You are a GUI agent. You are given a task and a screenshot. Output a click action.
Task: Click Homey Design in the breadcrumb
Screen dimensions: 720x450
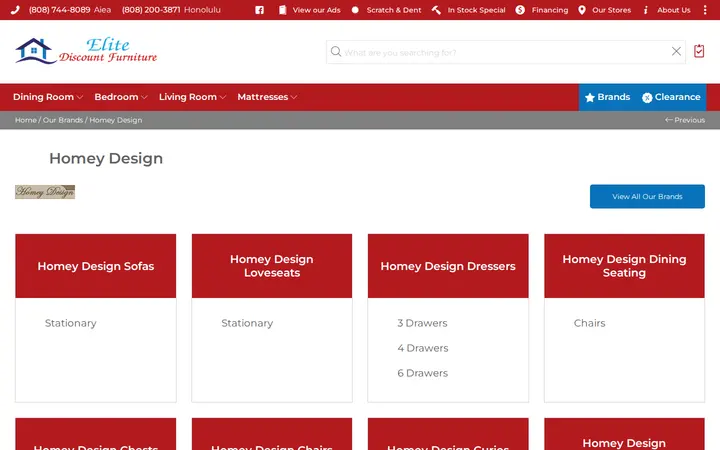click(116, 120)
